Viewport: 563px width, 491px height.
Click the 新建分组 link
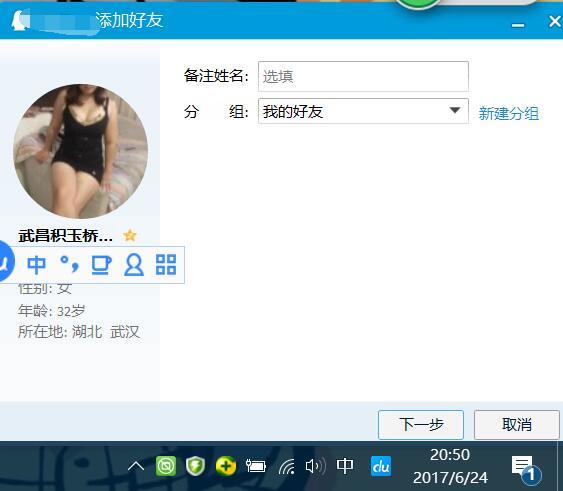(x=508, y=114)
